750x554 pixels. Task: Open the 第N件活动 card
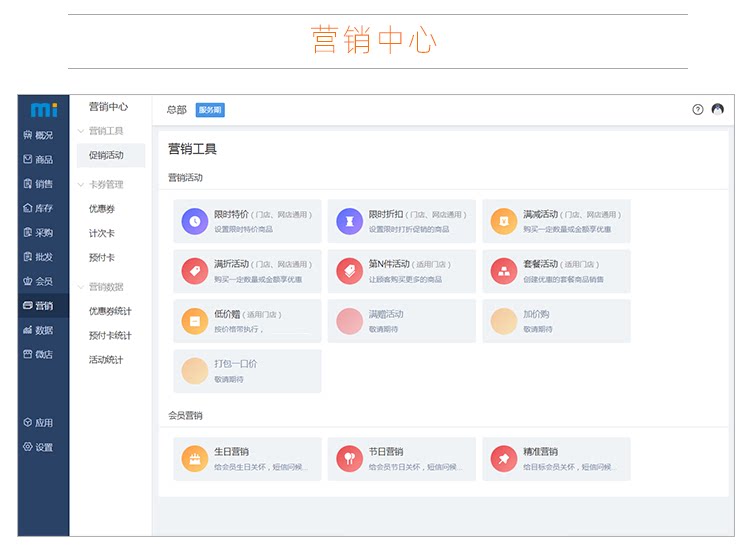[x=401, y=271]
